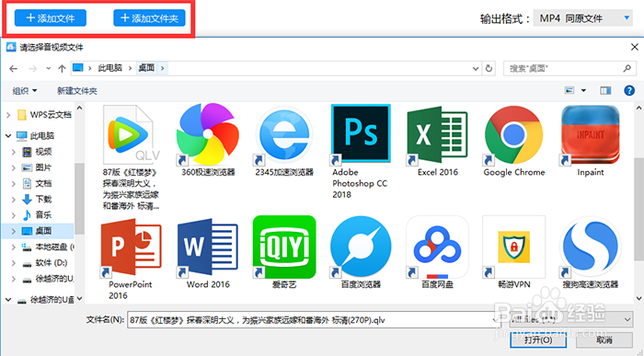Screen dimensions: 644x356
Task: Open recent locations dropdown arrow
Action: 48,69
